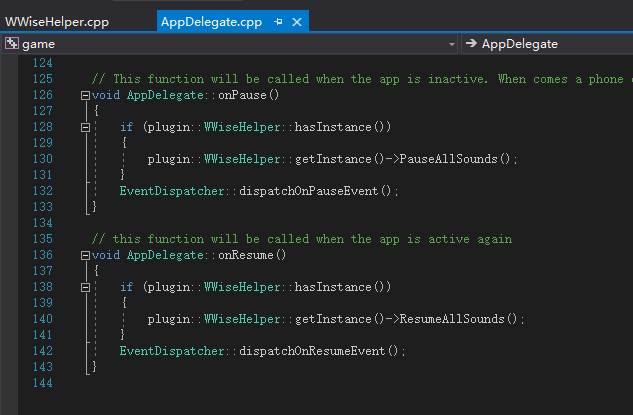Collapse the onPause function at line 126

(x=85, y=96)
